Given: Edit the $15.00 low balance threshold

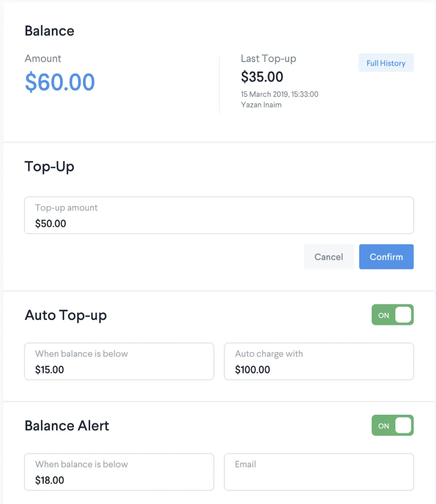Looking at the screenshot, I should pos(119,361).
